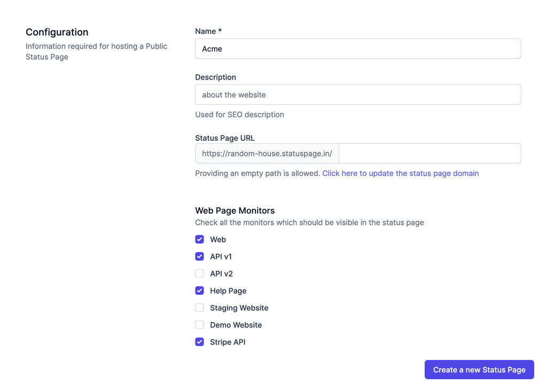Click the 'Status Page URL' field label
The width and height of the screenshot is (547, 392).
[225, 138]
